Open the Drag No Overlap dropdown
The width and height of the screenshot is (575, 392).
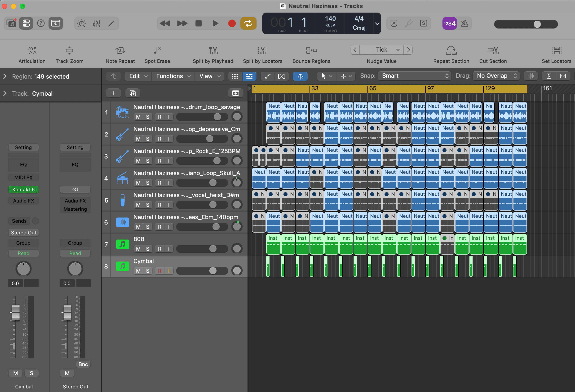tap(496, 76)
